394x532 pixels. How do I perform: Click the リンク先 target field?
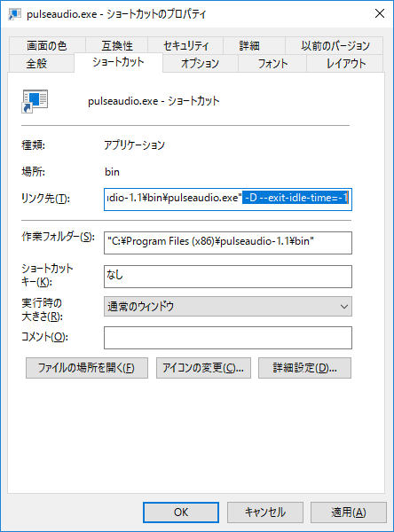228,199
